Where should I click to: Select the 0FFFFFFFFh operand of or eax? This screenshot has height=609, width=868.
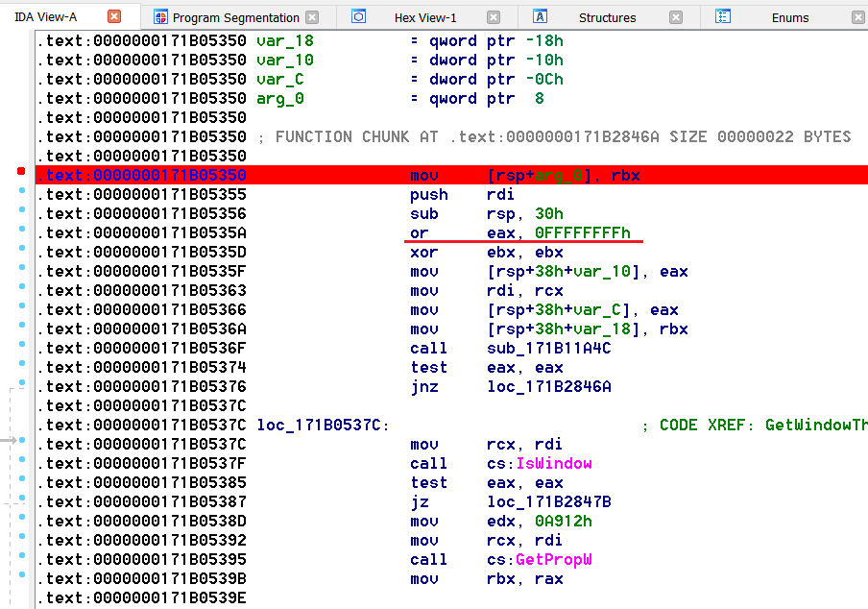click(x=583, y=233)
